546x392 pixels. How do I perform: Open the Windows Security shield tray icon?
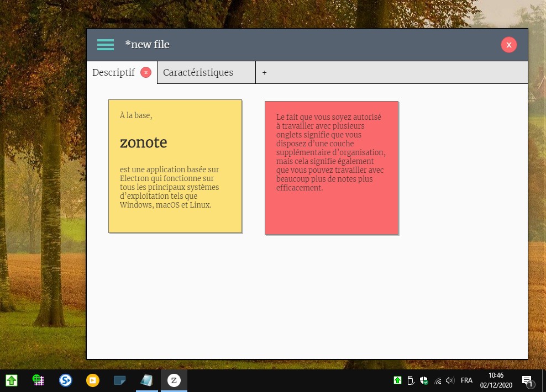point(424,380)
